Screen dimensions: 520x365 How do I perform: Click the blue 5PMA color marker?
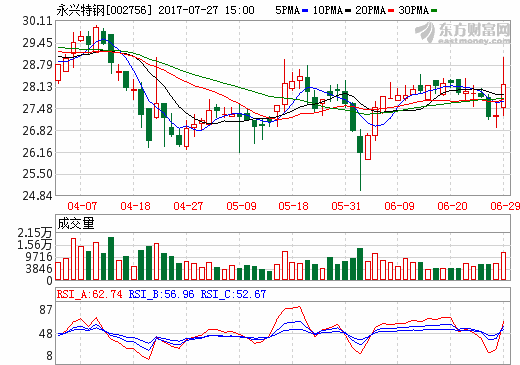point(305,11)
